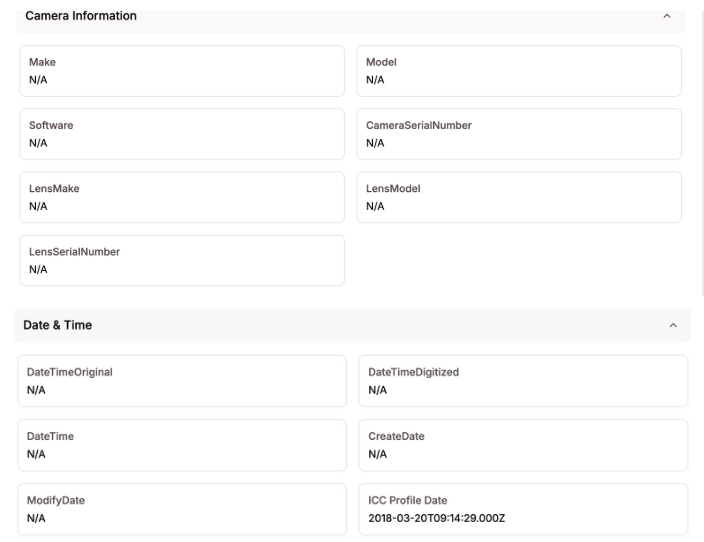Click the N/A value under Make
704x542 pixels.
point(38,80)
